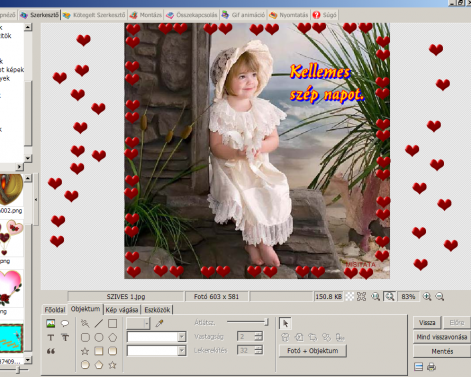Screen dimensions: 471x377
Task: Click the Vissza undo button
Action: 427,323
